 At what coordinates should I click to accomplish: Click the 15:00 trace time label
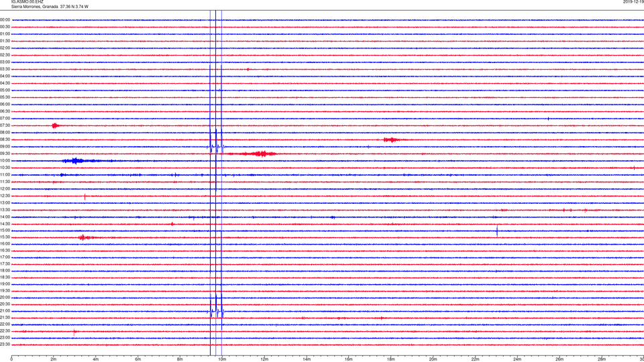coord(5,230)
